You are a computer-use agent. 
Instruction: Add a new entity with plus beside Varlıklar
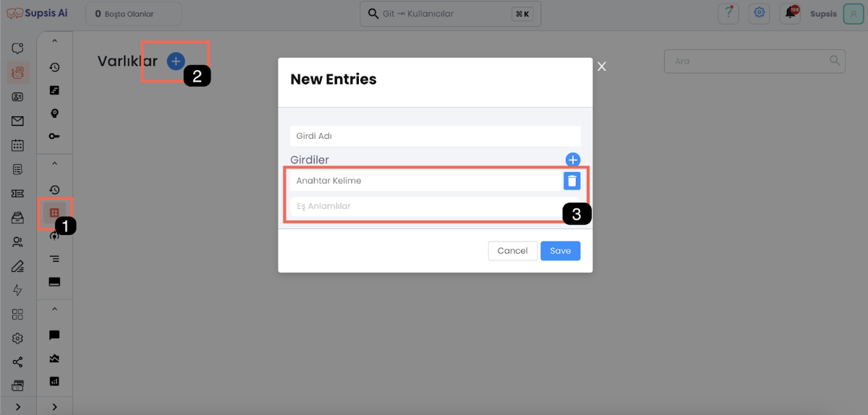click(x=176, y=61)
